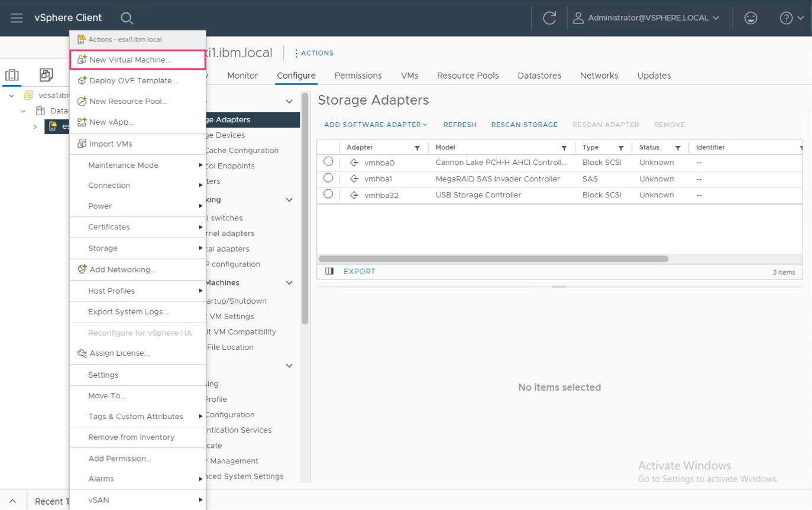The width and height of the screenshot is (812, 510).
Task: Filter the Adapter column
Action: (417, 148)
